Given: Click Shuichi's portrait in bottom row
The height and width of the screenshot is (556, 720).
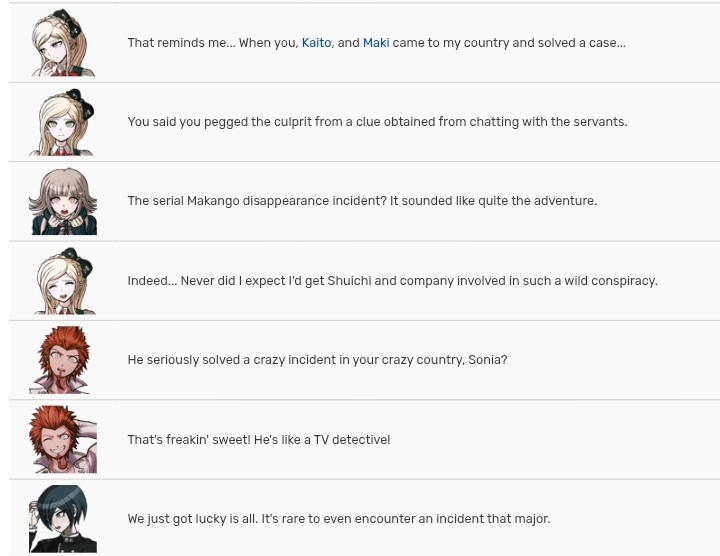Looking at the screenshot, I should pyautogui.click(x=63, y=519).
